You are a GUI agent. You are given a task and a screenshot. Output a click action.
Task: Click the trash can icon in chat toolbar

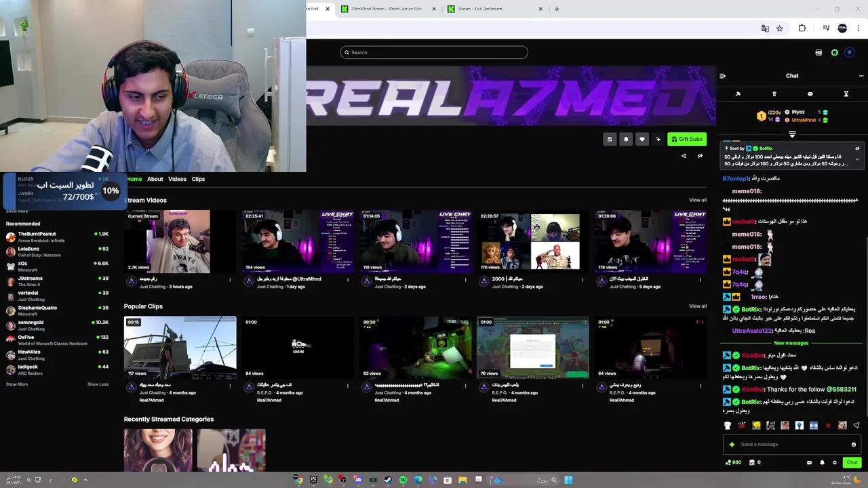click(x=774, y=94)
